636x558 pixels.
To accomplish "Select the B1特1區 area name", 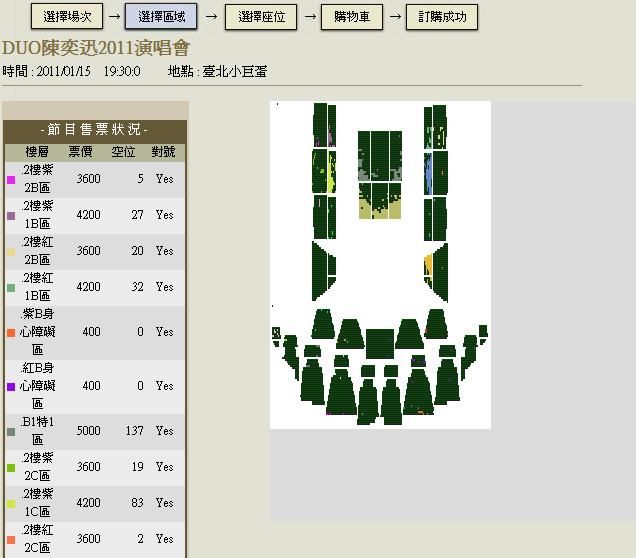I will [37, 431].
